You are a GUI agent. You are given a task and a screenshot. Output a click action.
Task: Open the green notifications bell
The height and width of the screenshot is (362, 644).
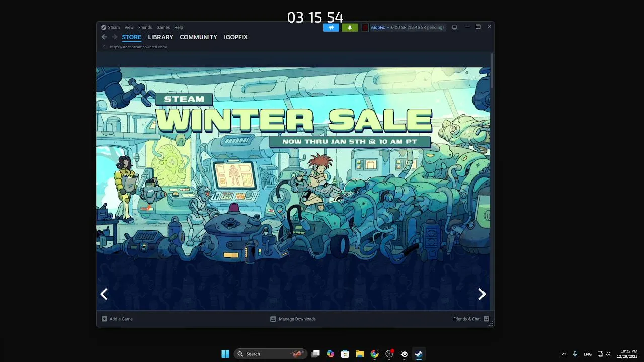(350, 27)
